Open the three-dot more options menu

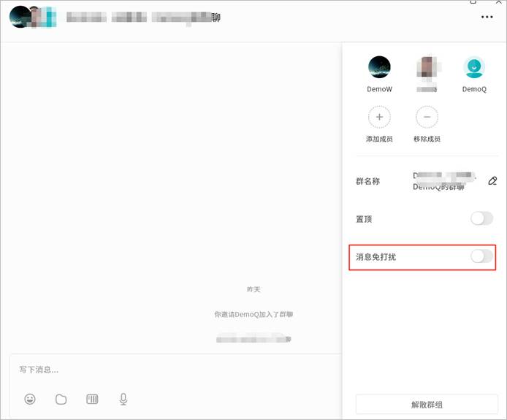[487, 18]
